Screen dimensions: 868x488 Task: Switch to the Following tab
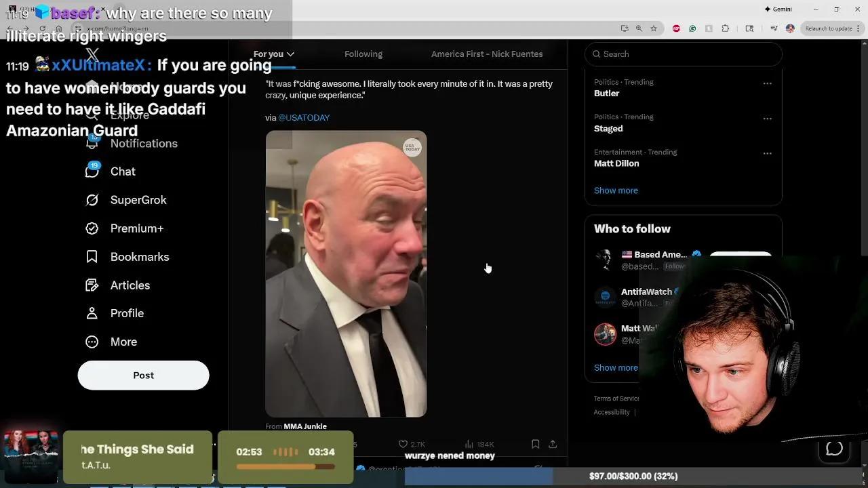click(x=363, y=54)
